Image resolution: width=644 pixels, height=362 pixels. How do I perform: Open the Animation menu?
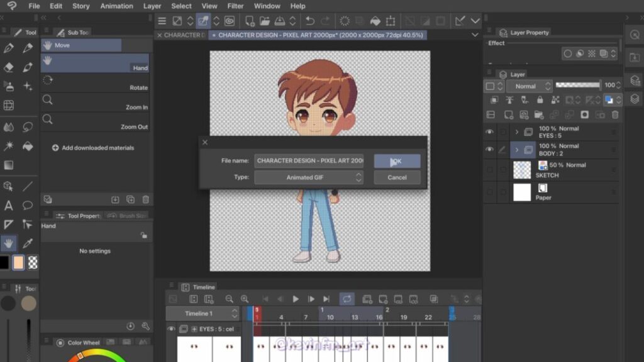coord(116,6)
